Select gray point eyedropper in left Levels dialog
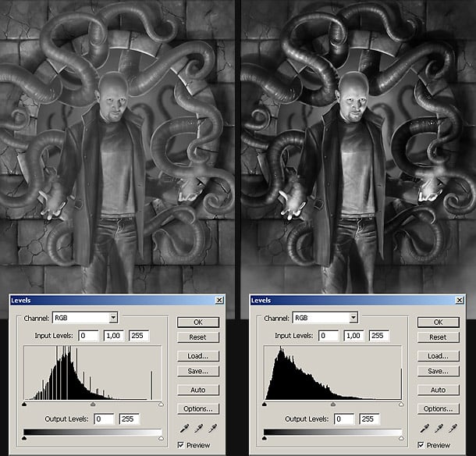The height and width of the screenshot is (456, 476). pyautogui.click(x=198, y=429)
